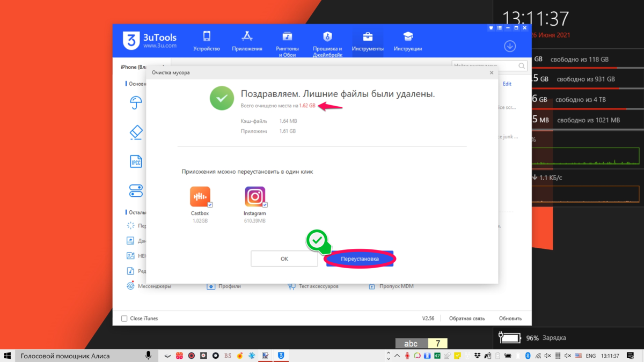
Task: Click the toggle switches tool icon in sidebar
Action: pos(136,190)
